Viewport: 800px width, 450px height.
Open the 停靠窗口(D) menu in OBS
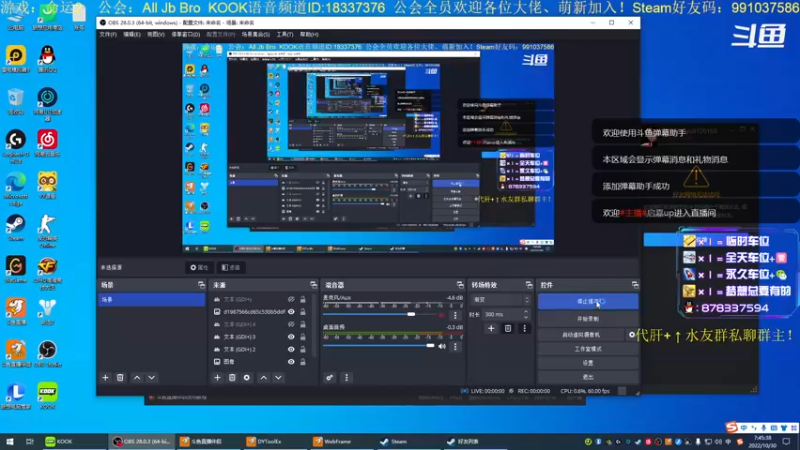pyautogui.click(x=186, y=34)
